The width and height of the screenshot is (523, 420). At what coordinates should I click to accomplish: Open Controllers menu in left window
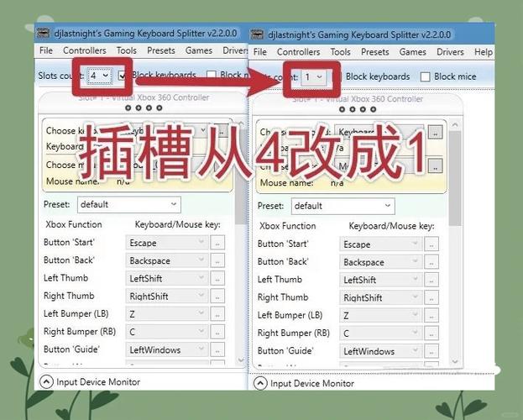(85, 50)
